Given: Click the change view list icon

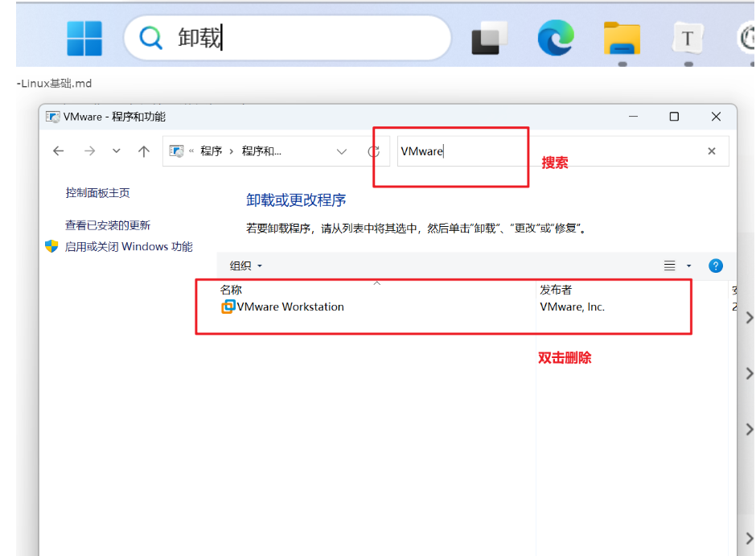Looking at the screenshot, I should click(x=670, y=266).
